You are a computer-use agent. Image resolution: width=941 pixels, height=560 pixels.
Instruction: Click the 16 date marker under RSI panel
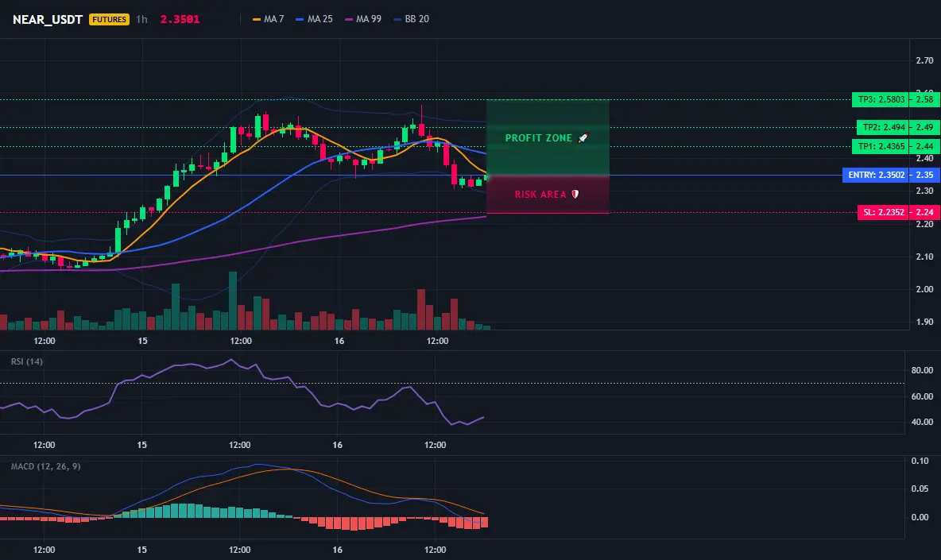pos(337,445)
